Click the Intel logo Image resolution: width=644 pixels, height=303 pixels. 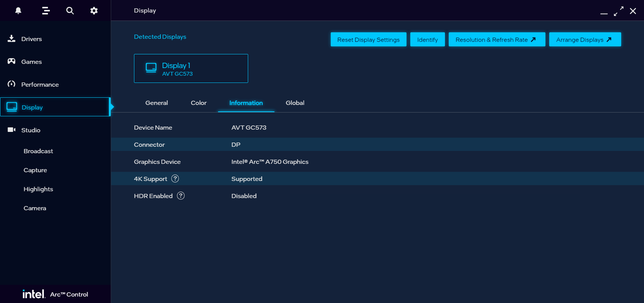coord(34,294)
